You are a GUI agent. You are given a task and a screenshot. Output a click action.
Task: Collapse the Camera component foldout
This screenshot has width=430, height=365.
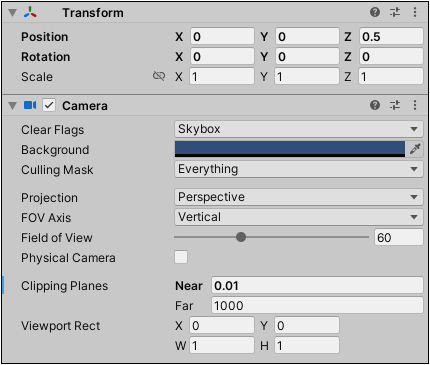click(13, 106)
